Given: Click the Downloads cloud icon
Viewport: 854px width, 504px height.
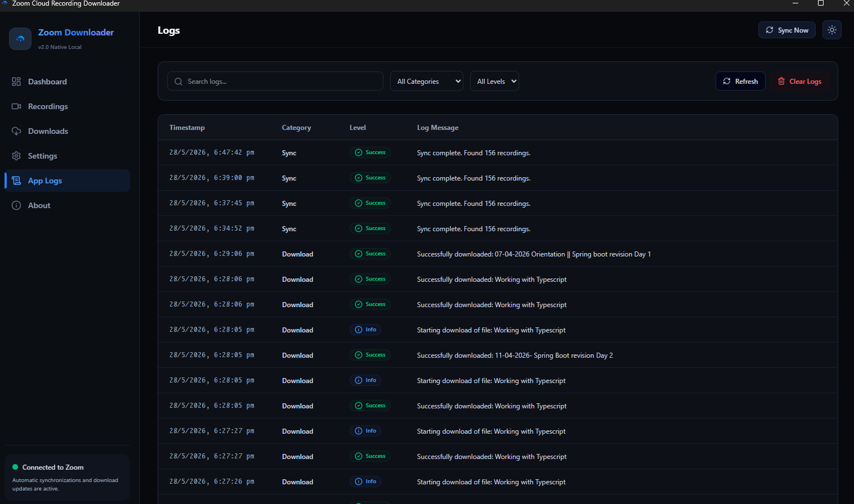Looking at the screenshot, I should click(16, 131).
